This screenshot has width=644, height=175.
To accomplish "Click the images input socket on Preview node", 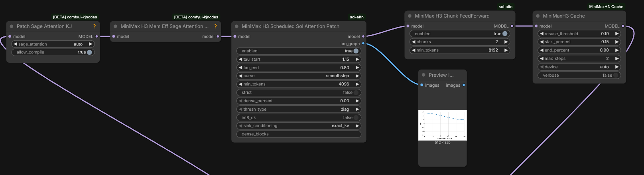I will pos(422,85).
